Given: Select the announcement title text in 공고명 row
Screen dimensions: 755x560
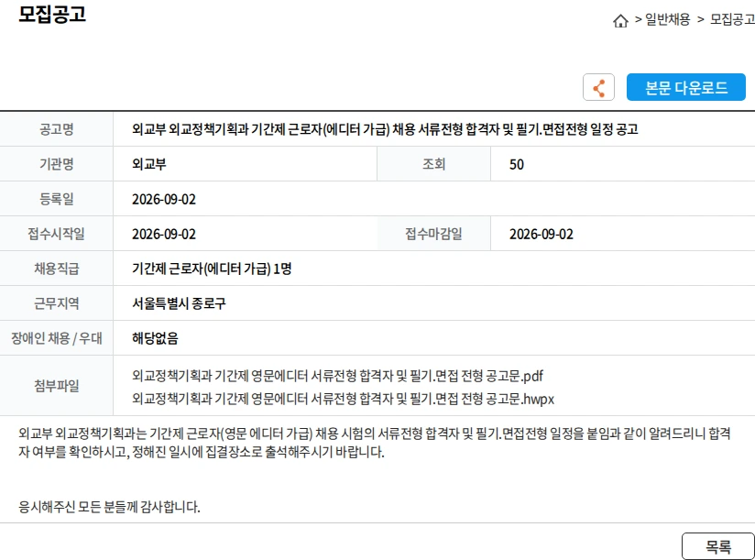Looking at the screenshot, I should pyautogui.click(x=385, y=129).
